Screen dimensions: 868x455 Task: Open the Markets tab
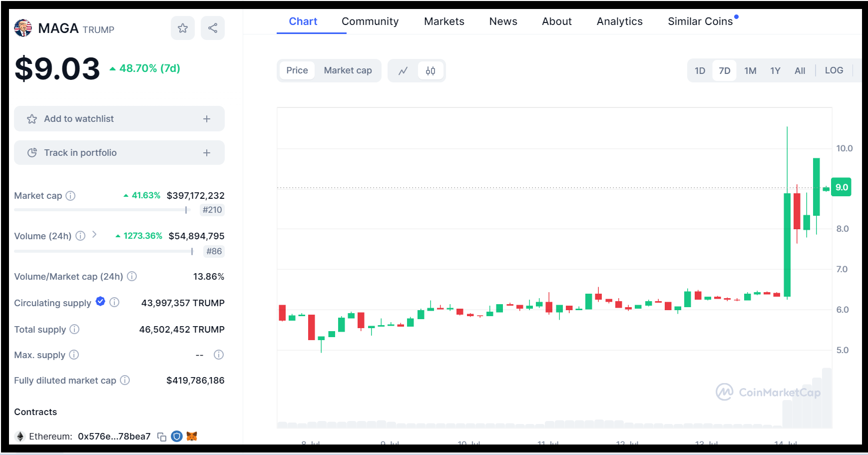444,21
